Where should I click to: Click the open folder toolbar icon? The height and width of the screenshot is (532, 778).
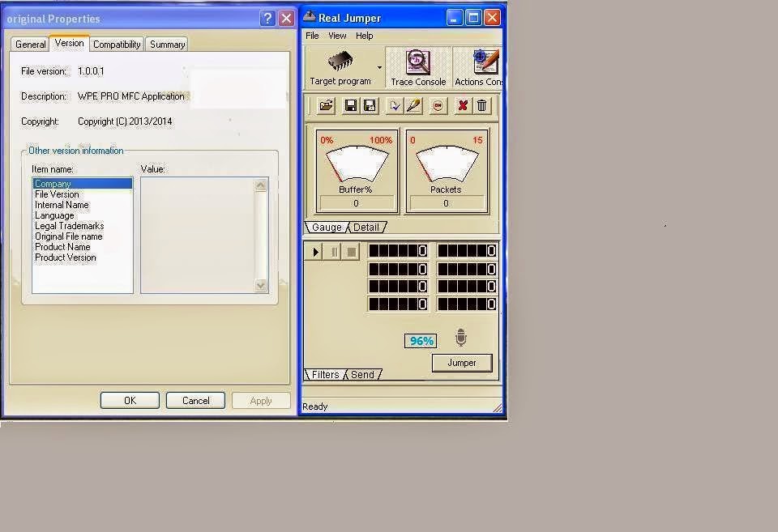tap(326, 105)
